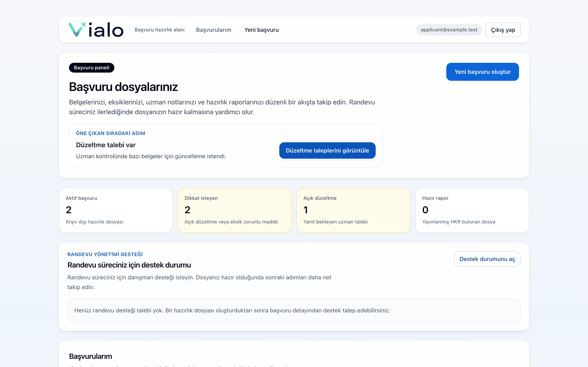Viewport: 588px width, 367px height.
Task: Click the Öne çıkan sıradaki adım label
Action: [x=110, y=133]
